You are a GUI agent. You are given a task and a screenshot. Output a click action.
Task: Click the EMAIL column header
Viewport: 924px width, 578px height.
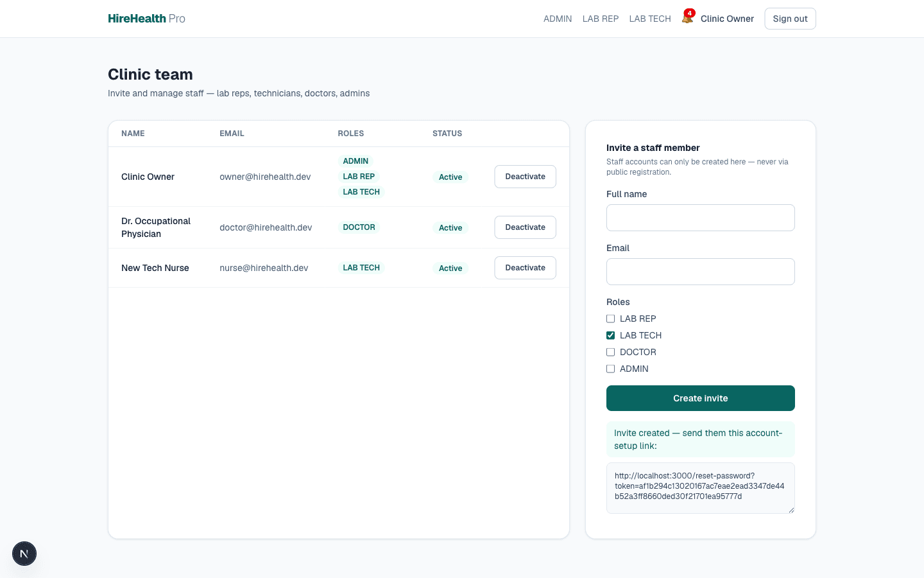[232, 134]
